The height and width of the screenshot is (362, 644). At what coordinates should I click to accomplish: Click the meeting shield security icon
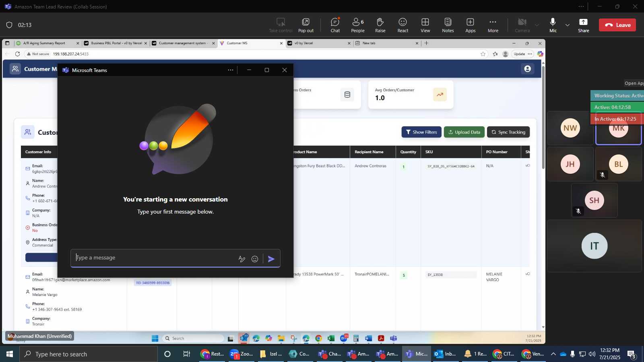coord(9,25)
